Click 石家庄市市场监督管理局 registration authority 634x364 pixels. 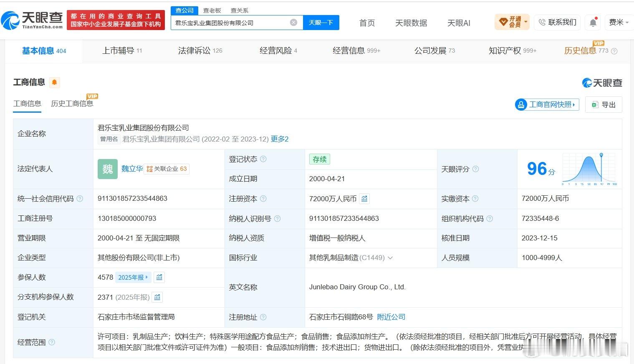[136, 317]
